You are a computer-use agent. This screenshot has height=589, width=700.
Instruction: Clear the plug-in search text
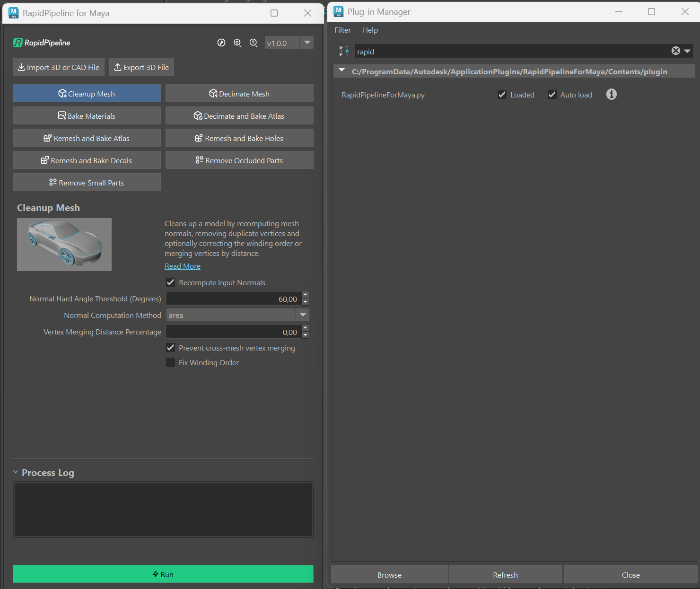(x=676, y=51)
